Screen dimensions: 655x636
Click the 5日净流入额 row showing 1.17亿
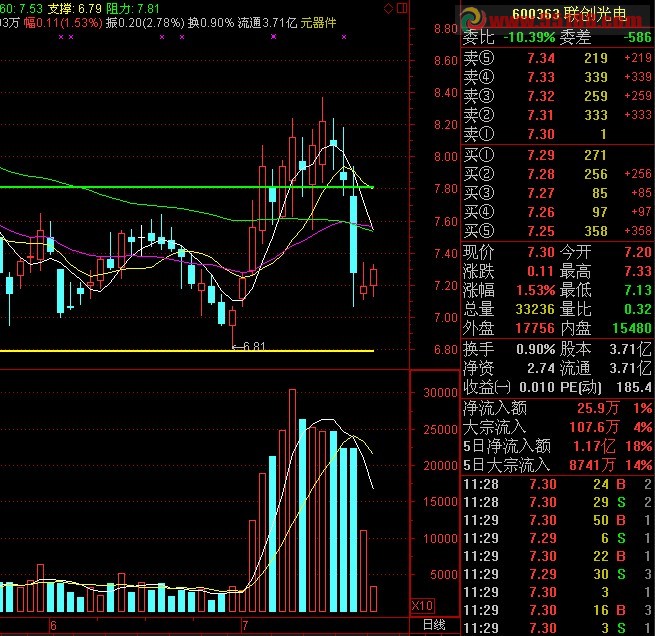[x=557, y=446]
